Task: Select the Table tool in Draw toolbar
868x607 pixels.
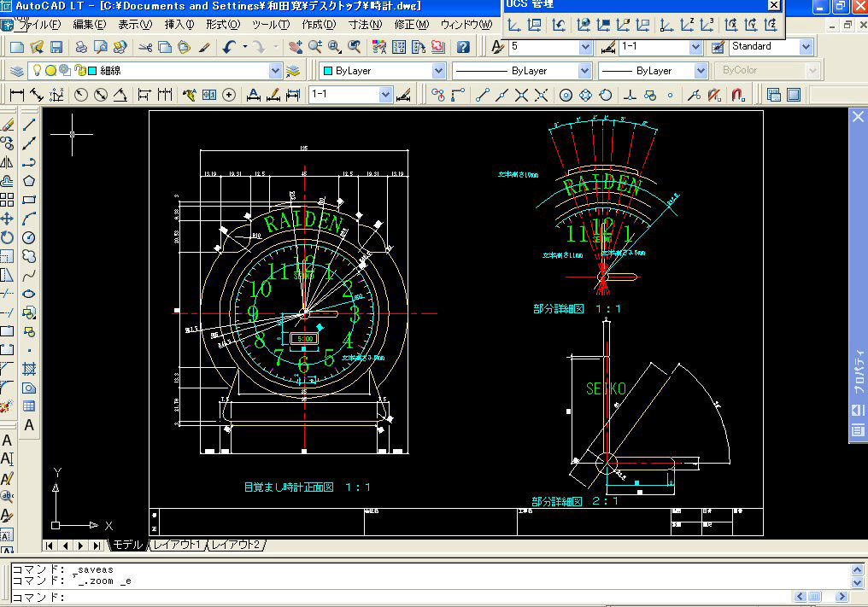Action: (x=29, y=406)
